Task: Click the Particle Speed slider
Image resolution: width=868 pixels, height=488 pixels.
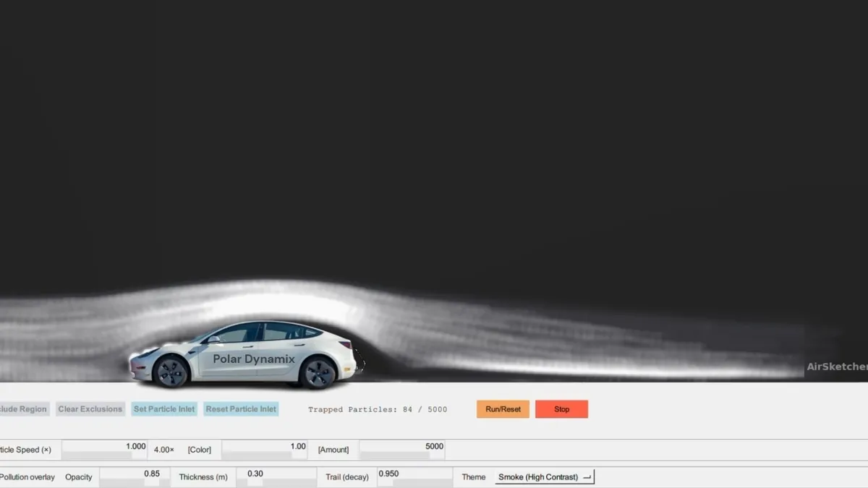Action: point(104,455)
